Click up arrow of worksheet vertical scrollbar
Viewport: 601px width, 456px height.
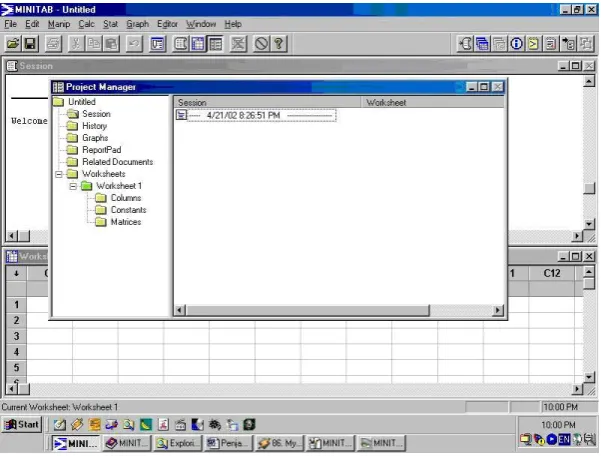click(589, 272)
